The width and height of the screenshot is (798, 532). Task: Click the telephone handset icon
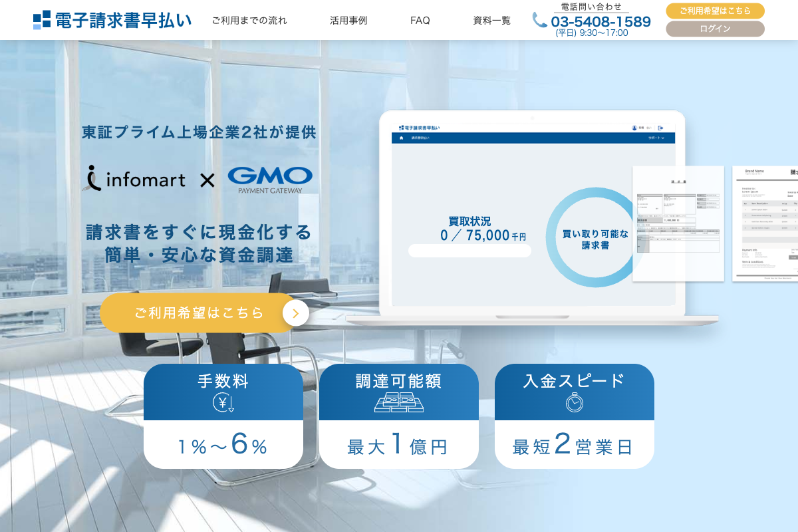[540, 20]
